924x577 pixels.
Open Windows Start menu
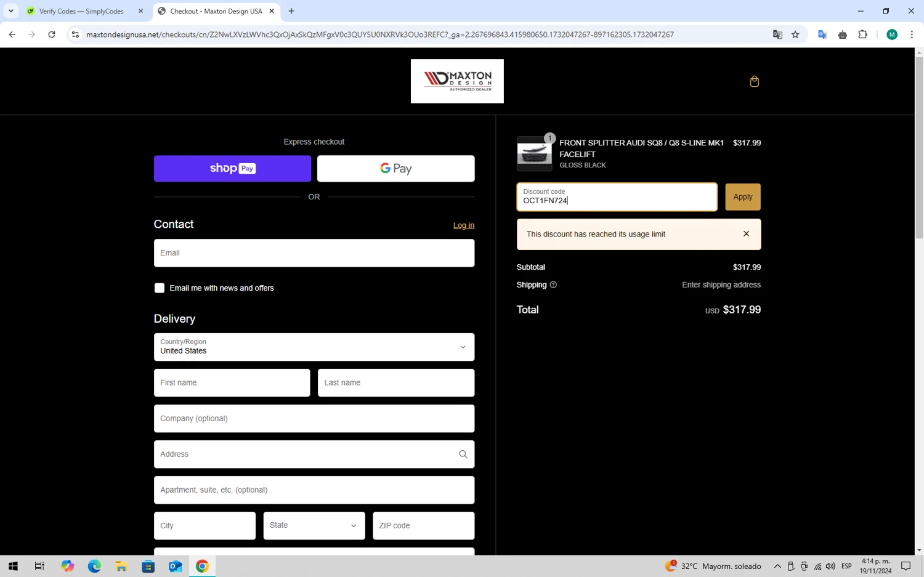pos(13,567)
